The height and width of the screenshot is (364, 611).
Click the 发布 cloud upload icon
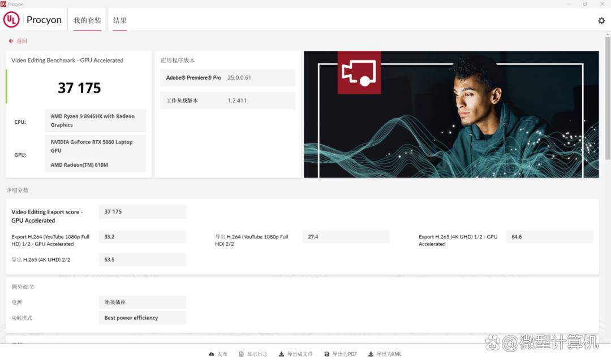tap(212, 354)
